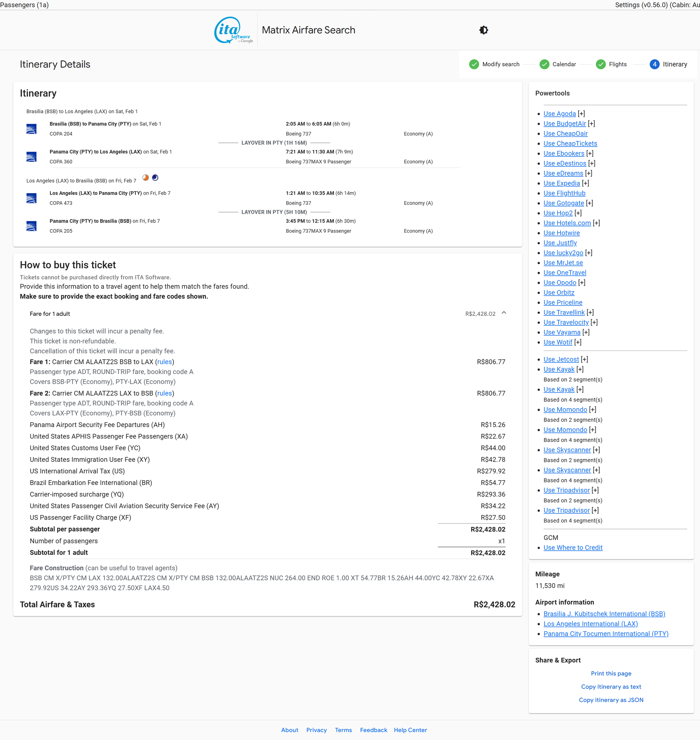This screenshot has width=700, height=740.
Task: Open the Fare 1 rules link
Action: (164, 362)
